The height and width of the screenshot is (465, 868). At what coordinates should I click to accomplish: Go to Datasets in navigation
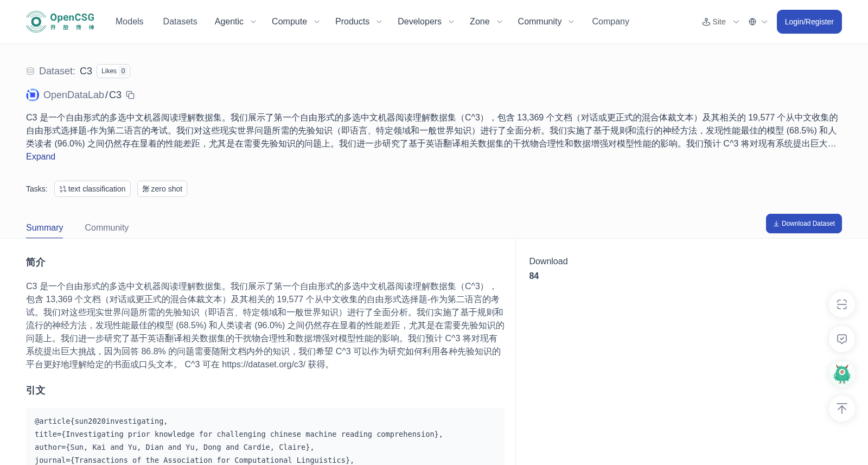pyautogui.click(x=180, y=22)
